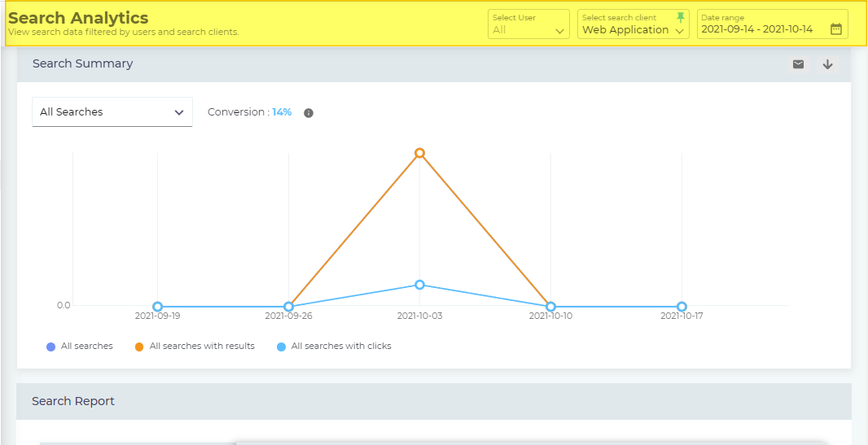Click the green pin icon on search client

681,17
